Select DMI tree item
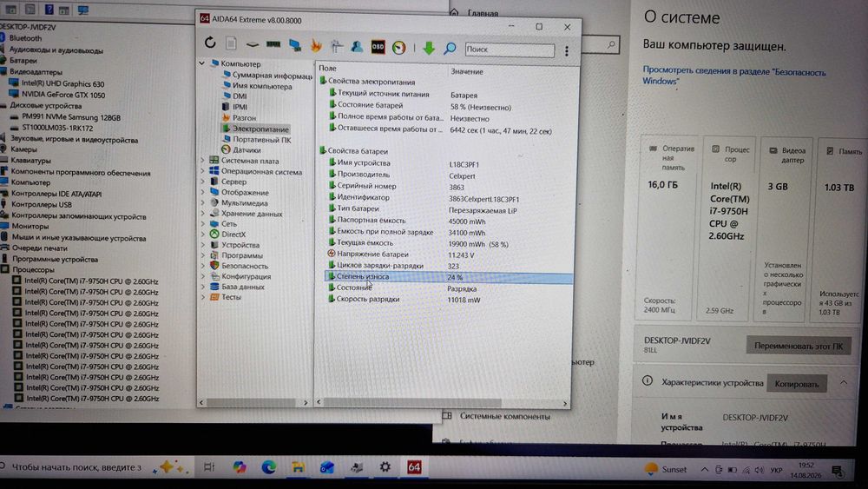The height and width of the screenshot is (489, 868). point(234,96)
